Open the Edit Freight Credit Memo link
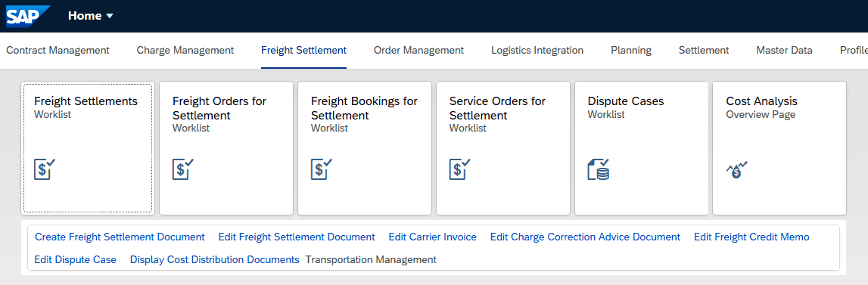 [x=751, y=237]
